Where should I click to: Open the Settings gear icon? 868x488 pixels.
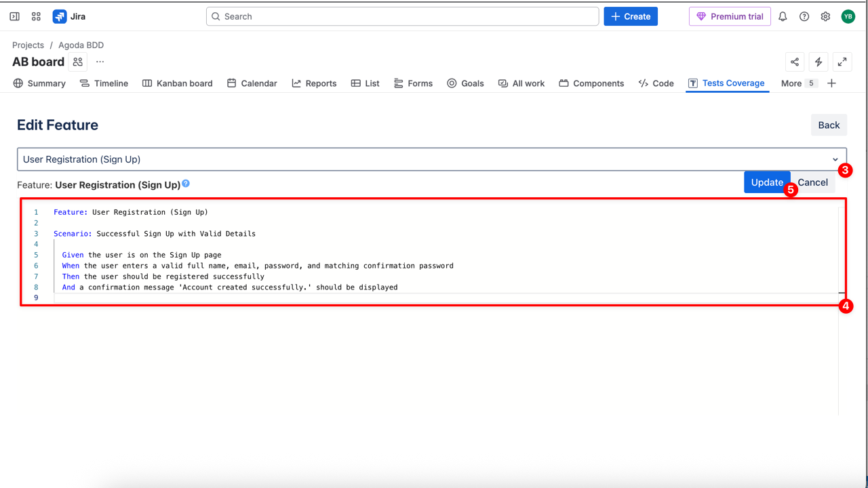click(x=825, y=16)
